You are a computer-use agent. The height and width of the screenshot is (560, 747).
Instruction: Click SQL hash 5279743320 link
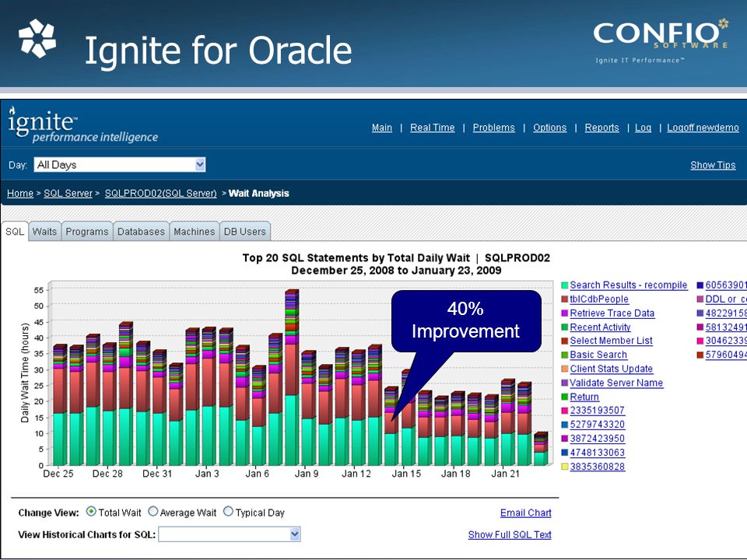(597, 425)
